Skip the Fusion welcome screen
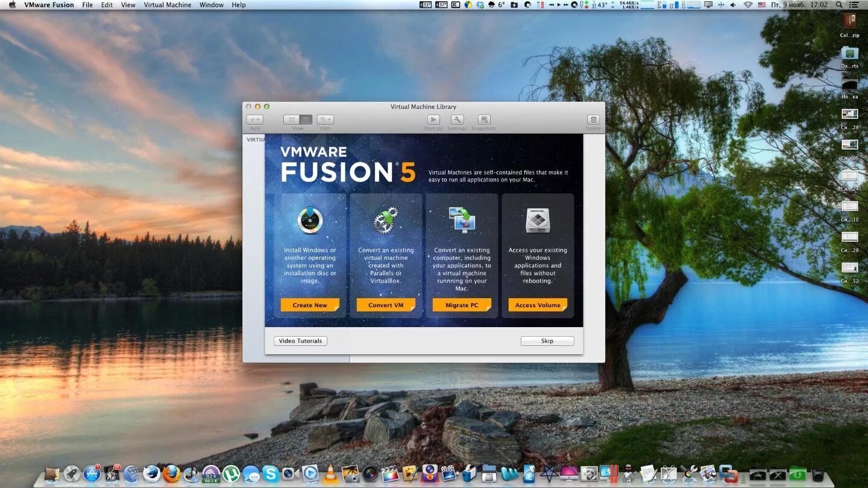This screenshot has height=488, width=868. pyautogui.click(x=547, y=341)
